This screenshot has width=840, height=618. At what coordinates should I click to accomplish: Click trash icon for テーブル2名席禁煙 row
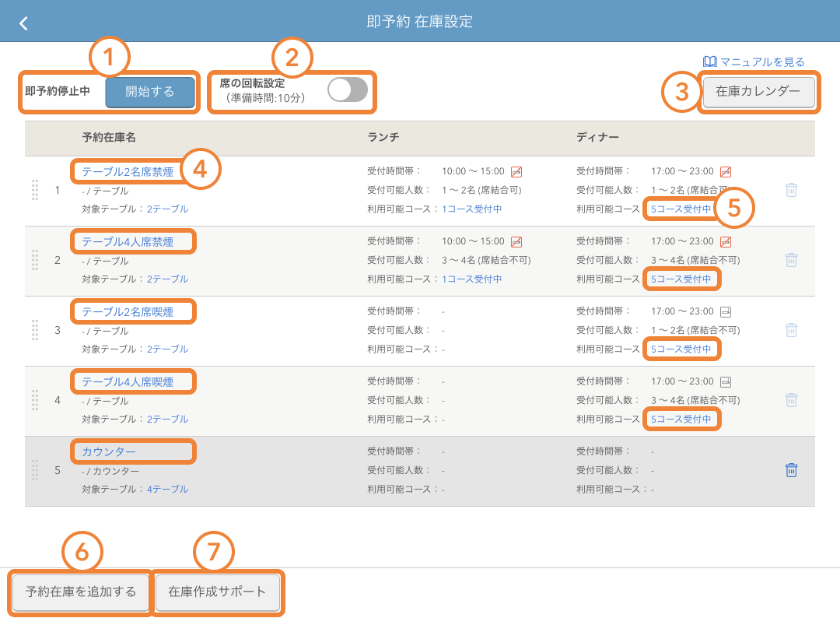pyautogui.click(x=791, y=190)
